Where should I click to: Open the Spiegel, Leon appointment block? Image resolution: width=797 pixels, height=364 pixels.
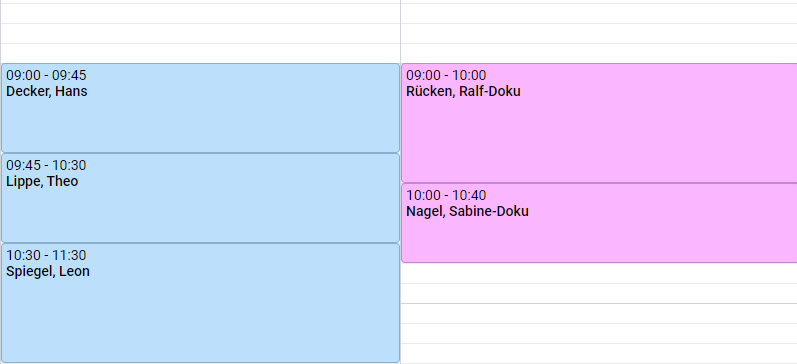click(200, 303)
